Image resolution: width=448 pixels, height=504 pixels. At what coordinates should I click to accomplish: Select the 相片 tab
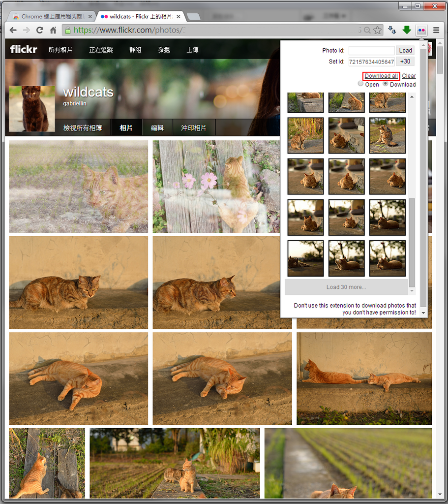(126, 127)
